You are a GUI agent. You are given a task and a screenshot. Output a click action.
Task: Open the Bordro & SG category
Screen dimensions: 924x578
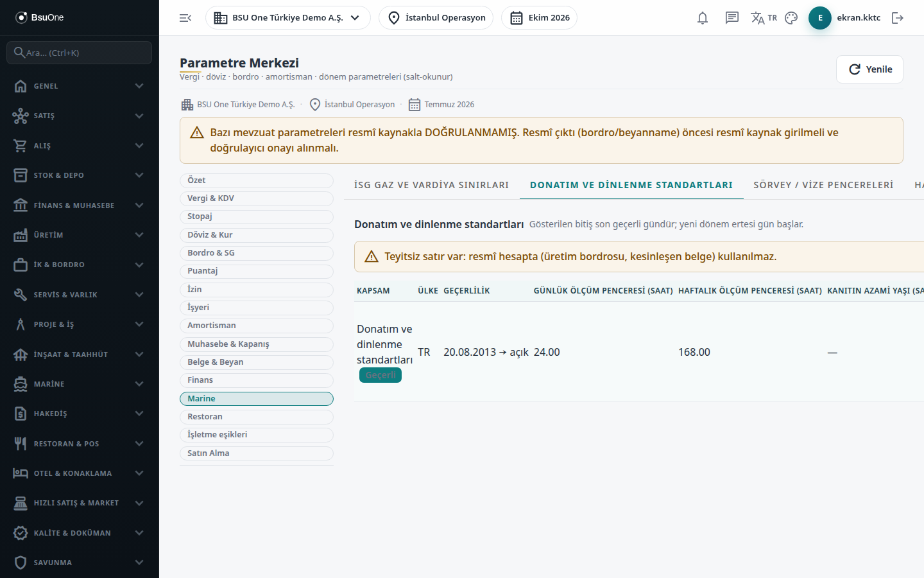click(257, 253)
